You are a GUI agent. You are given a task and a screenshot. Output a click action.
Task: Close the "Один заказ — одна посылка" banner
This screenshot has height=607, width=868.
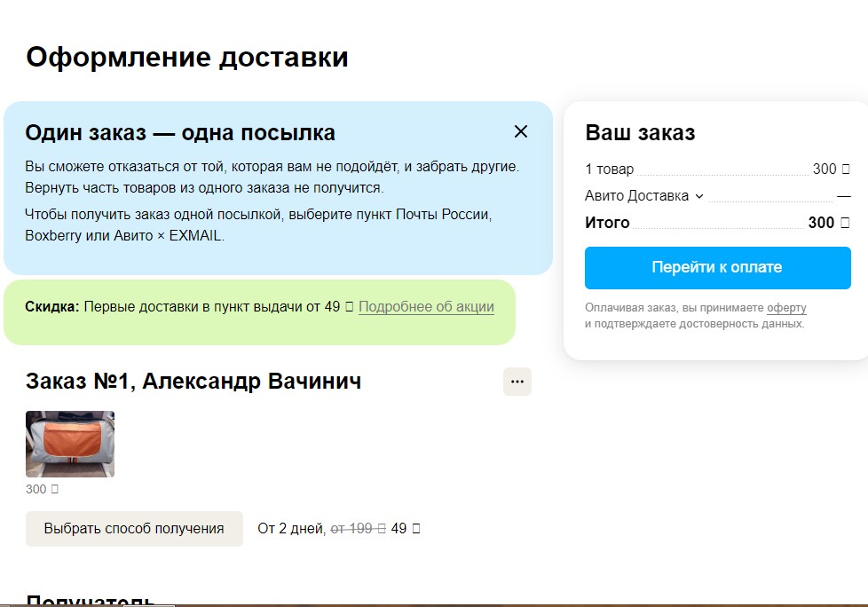(x=521, y=131)
